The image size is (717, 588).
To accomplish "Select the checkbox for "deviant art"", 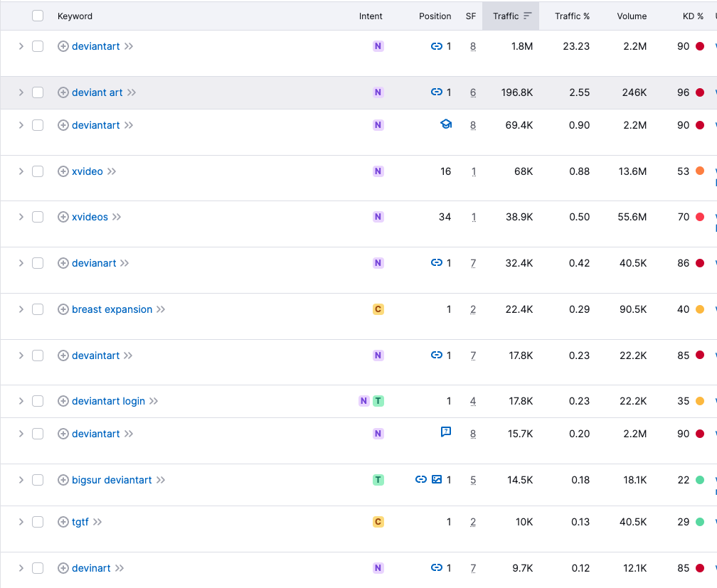I will coord(38,92).
